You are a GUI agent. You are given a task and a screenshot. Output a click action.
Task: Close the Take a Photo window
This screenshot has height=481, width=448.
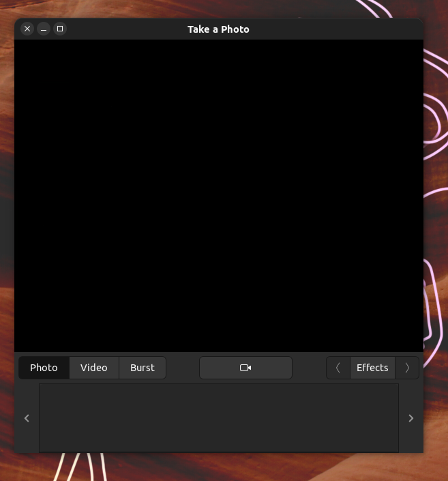[x=27, y=29]
